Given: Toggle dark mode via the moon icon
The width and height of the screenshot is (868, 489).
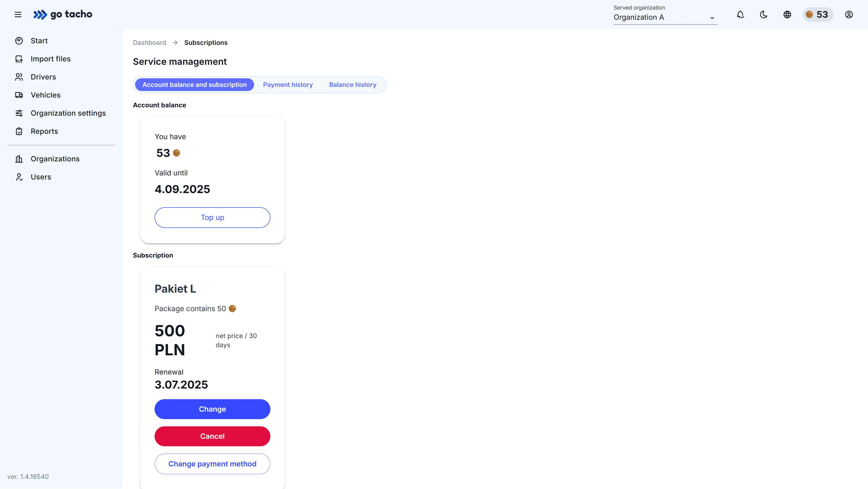Looking at the screenshot, I should [764, 14].
